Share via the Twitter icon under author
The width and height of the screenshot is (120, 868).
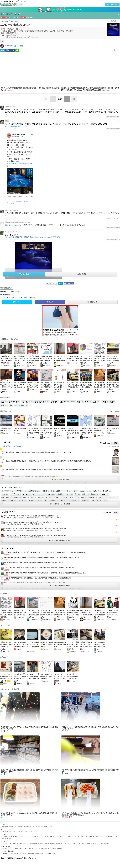2,50
